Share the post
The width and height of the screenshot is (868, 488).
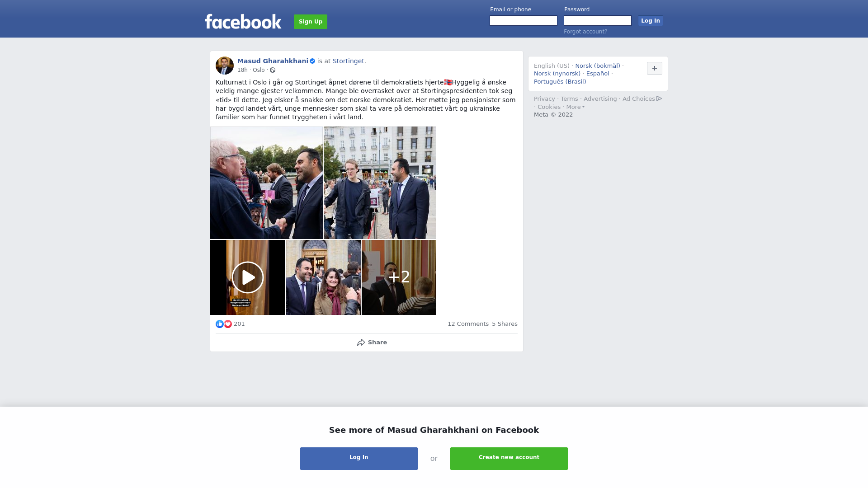coord(372,343)
